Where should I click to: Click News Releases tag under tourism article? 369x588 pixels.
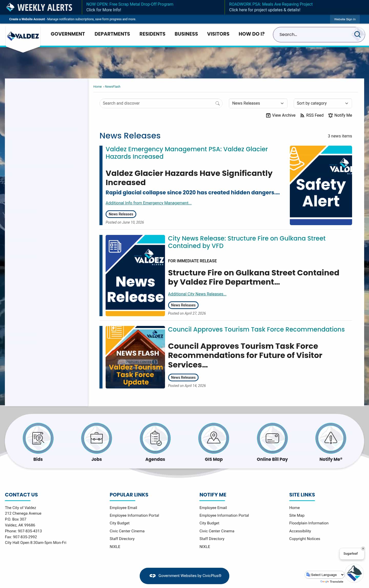183,377
